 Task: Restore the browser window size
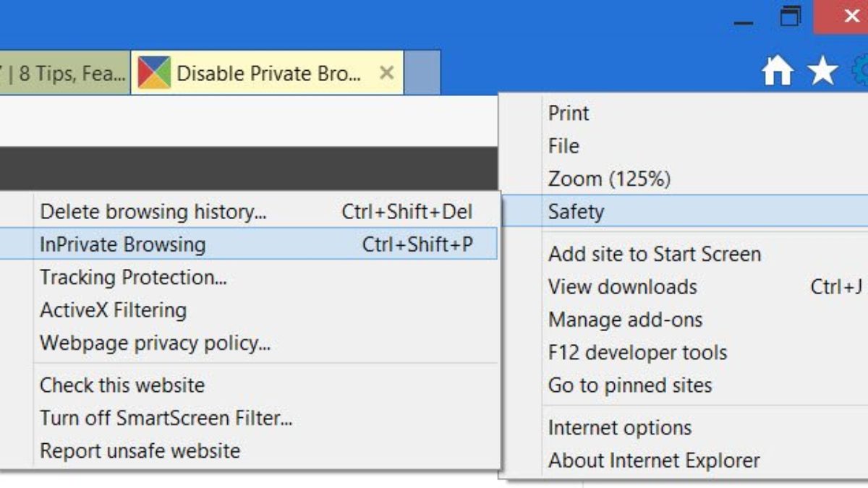(791, 16)
